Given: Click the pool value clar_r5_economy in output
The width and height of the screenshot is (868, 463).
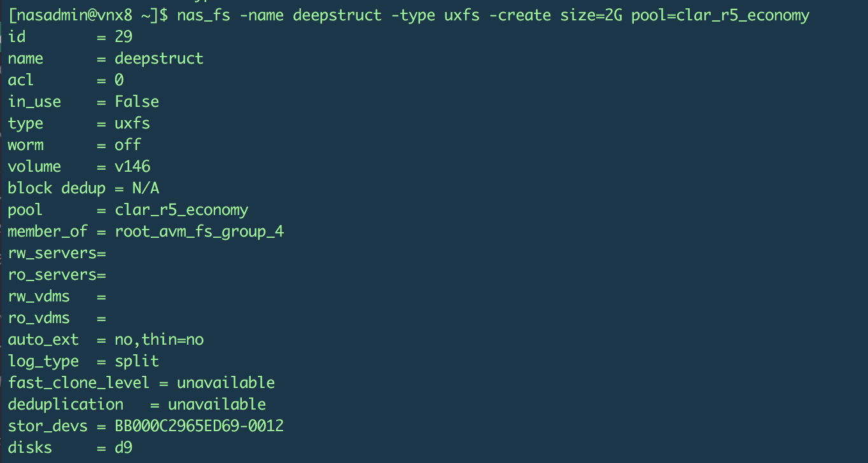Looking at the screenshot, I should pyautogui.click(x=181, y=209).
